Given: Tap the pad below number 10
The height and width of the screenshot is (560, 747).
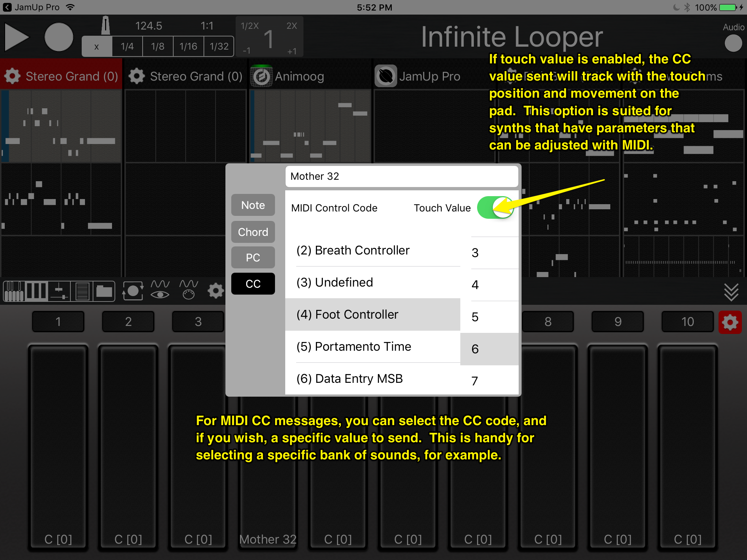Looking at the screenshot, I should (x=688, y=447).
